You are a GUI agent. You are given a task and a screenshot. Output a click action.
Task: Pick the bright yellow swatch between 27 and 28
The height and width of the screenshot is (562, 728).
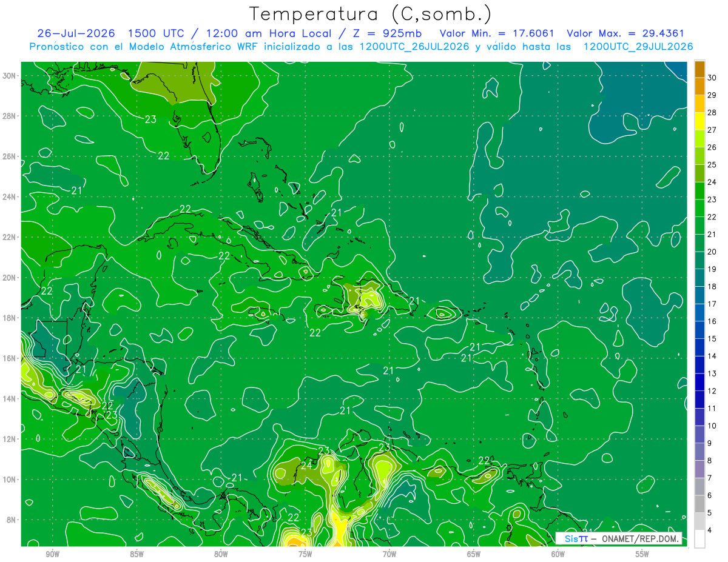pos(699,121)
